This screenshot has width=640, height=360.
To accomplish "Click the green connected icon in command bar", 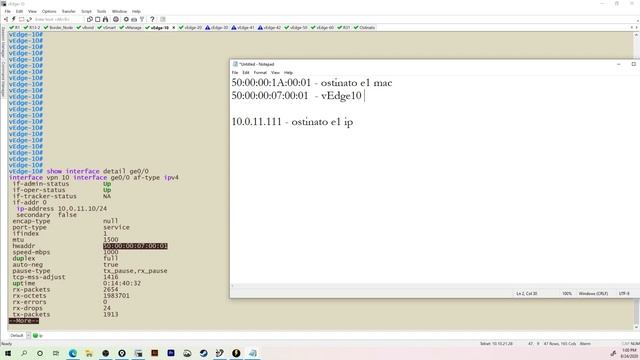I will (36, 336).
